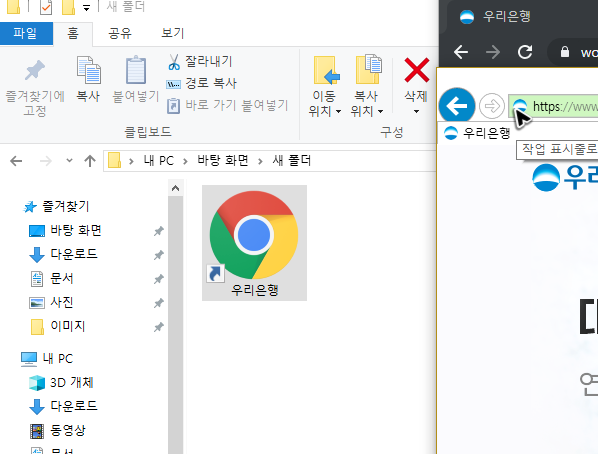Pin to 즐겨찾기에 고정 in ribbon
This screenshot has width=598, height=454.
click(35, 88)
